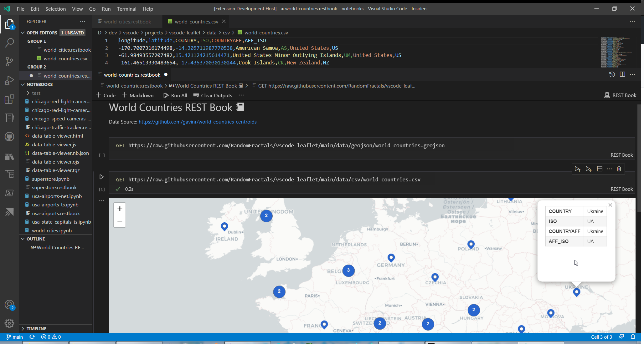Open the GitHub view in the activity bar
The height and width of the screenshot is (344, 644).
9,137
